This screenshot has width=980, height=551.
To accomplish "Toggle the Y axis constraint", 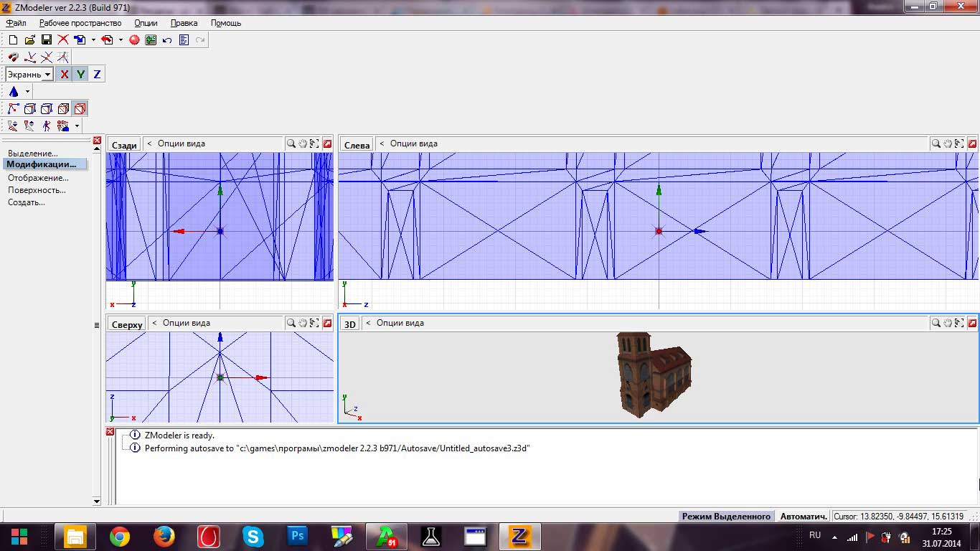I will tap(80, 74).
